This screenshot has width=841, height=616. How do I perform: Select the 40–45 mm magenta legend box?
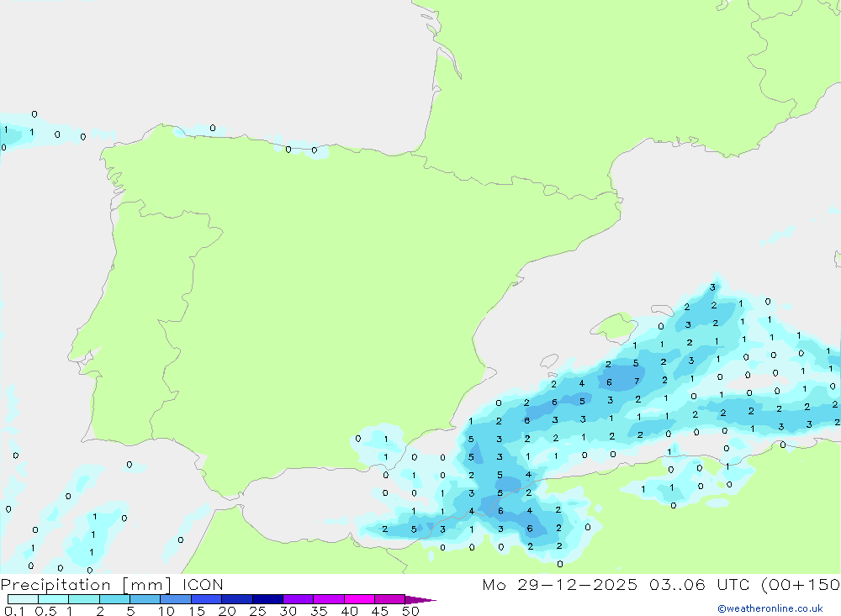(359, 599)
